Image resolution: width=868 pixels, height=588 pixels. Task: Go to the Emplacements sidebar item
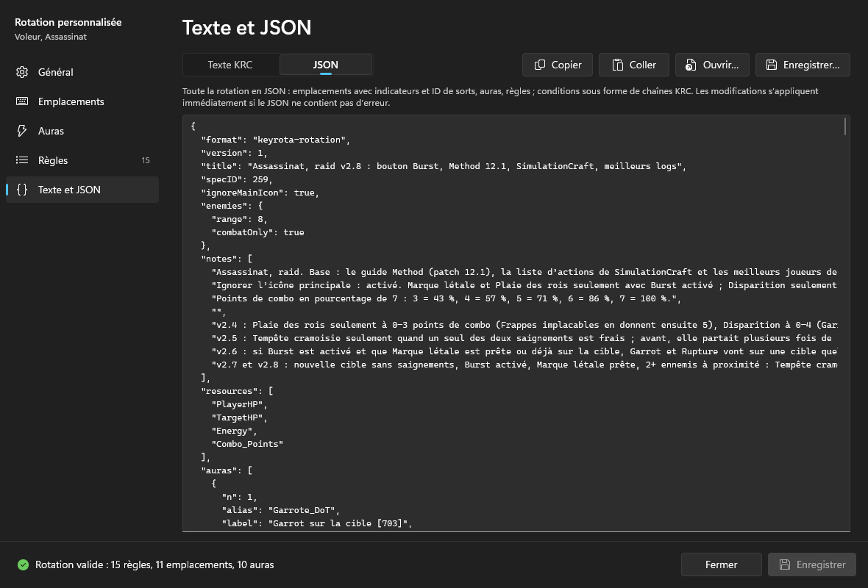pyautogui.click(x=82, y=101)
